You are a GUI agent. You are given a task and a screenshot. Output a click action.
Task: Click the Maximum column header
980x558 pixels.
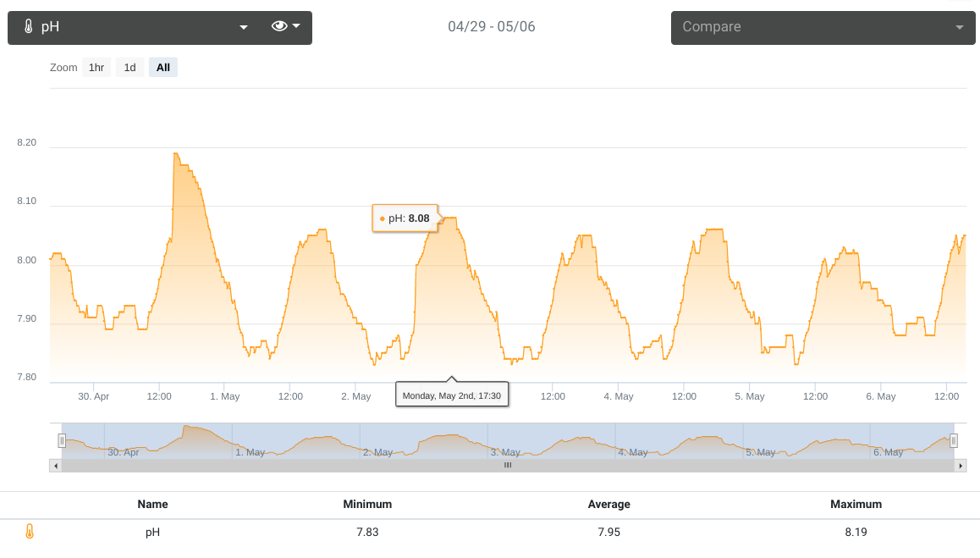pyautogui.click(x=856, y=504)
